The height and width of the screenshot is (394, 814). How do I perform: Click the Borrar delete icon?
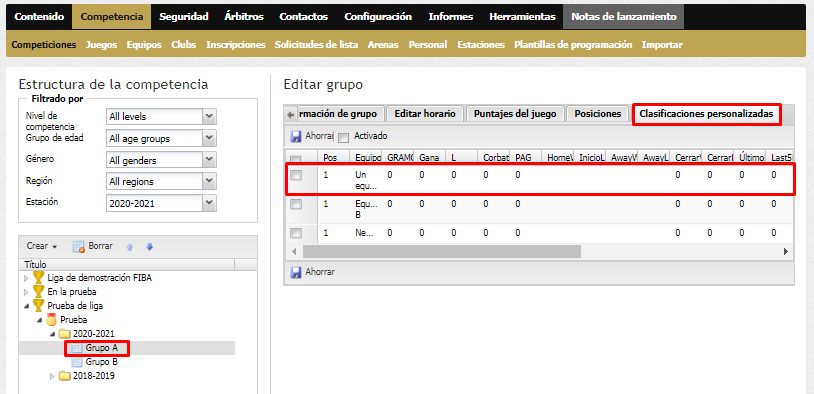(78, 247)
